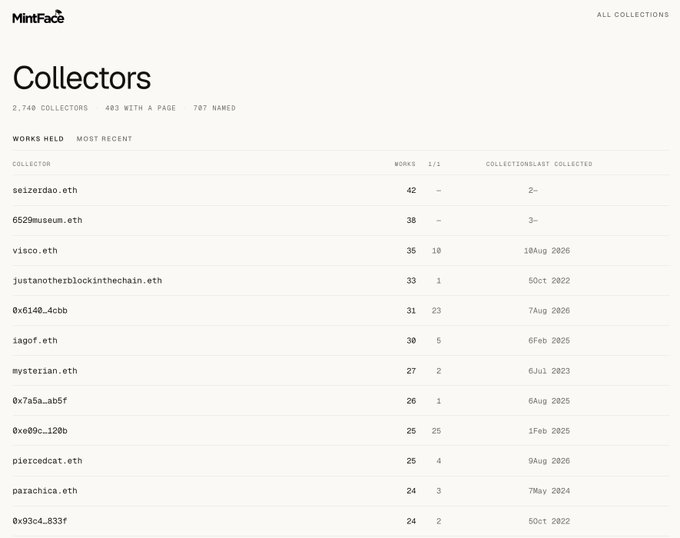680x538 pixels.
Task: Click the 403 With A Page stat
Action: click(141, 108)
